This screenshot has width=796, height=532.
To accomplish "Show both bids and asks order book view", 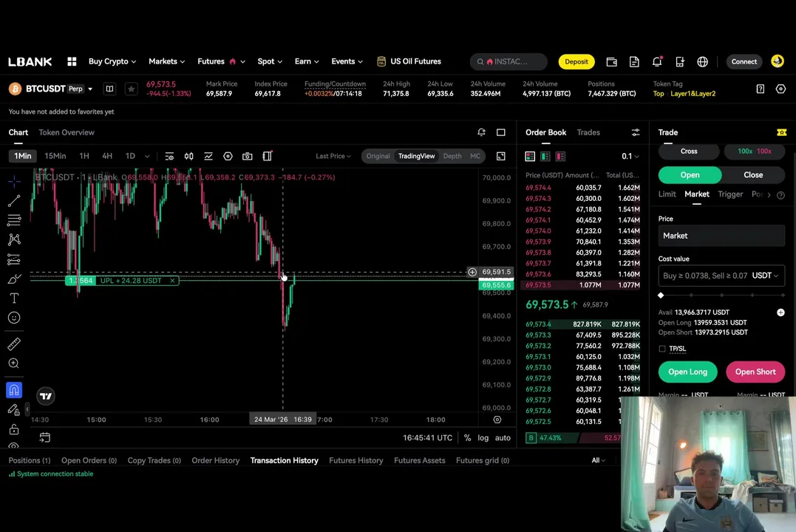I will (530, 157).
